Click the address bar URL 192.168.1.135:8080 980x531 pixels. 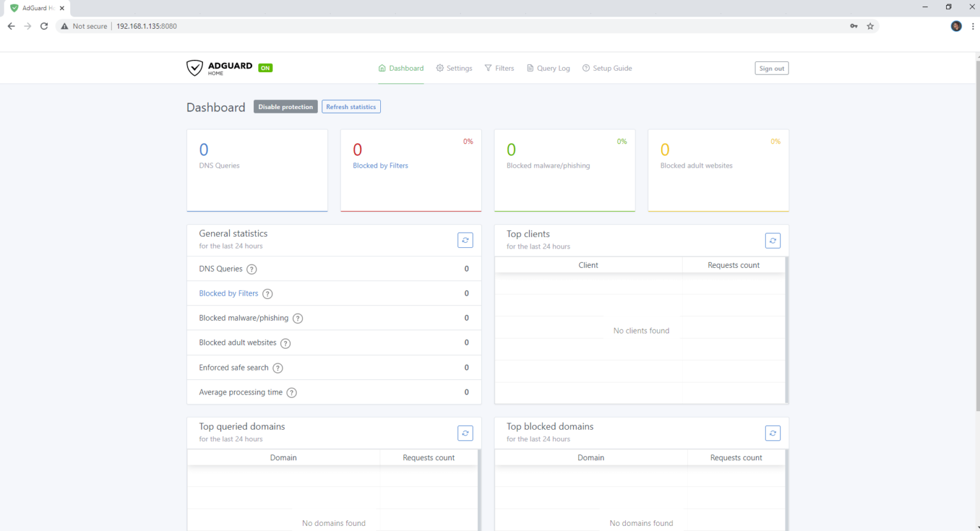click(147, 26)
